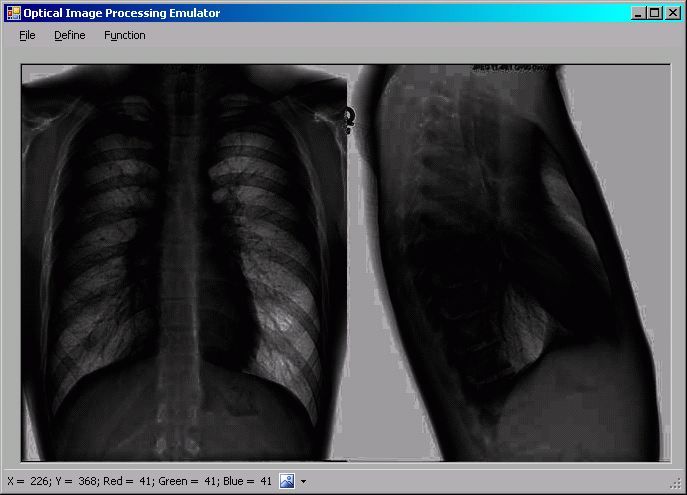Viewport: 687px width, 495px height.
Task: Expand the dropdown arrow beside status bar picture icon
Action: pos(303,481)
